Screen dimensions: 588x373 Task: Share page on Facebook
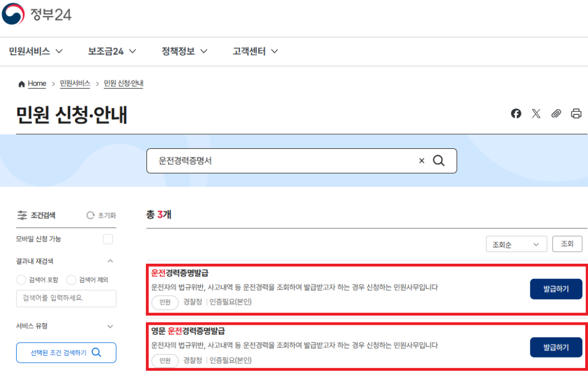click(x=516, y=113)
